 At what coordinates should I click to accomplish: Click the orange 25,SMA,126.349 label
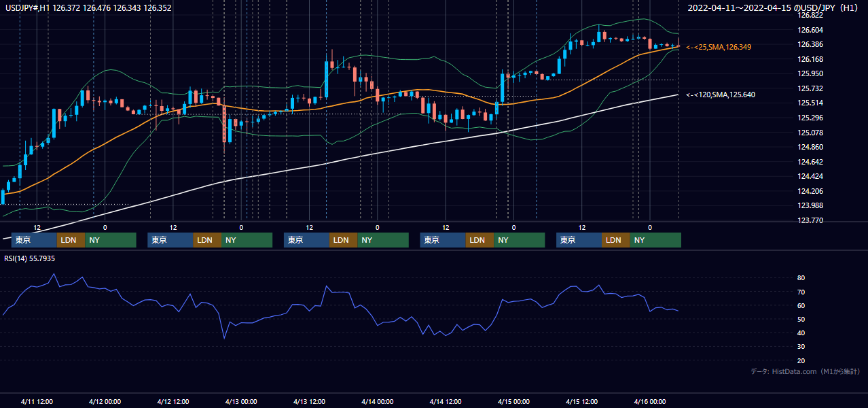[719, 47]
